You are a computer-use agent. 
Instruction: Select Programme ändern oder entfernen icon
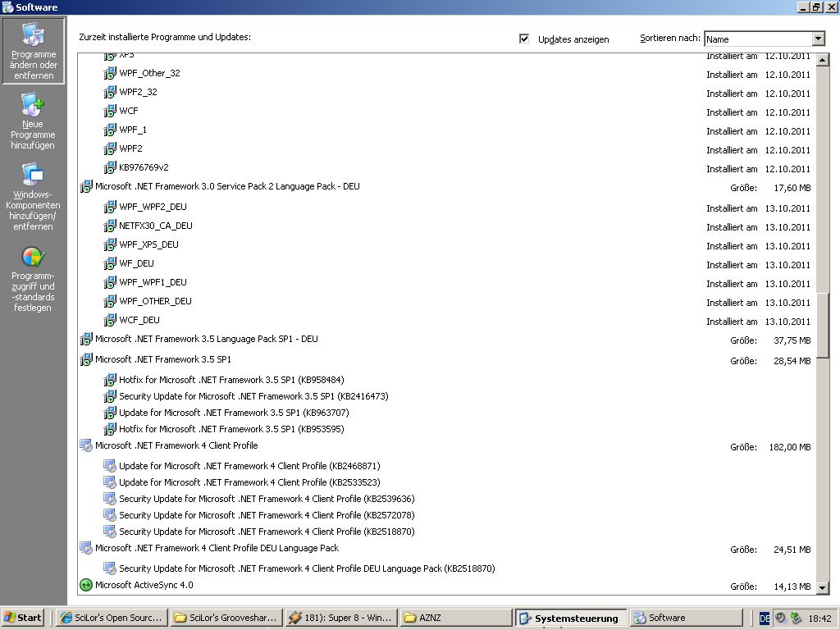33,34
